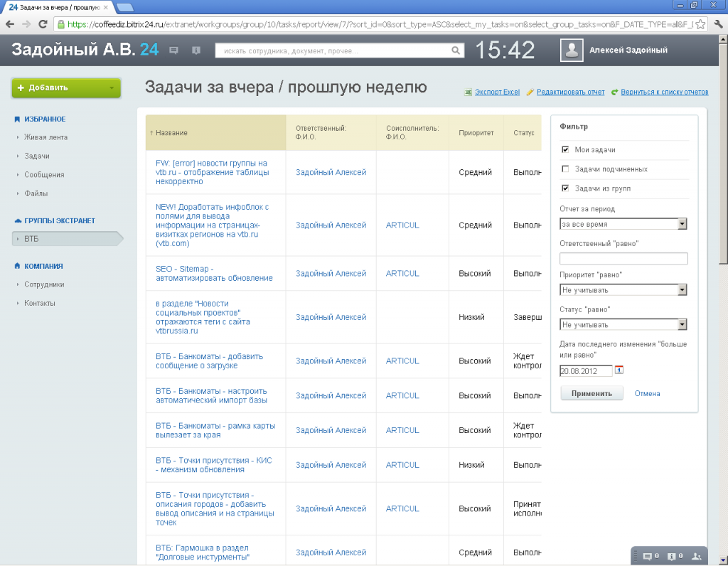Enable 'Задачи подчиненных' checkbox
728x566 pixels.
coord(565,169)
